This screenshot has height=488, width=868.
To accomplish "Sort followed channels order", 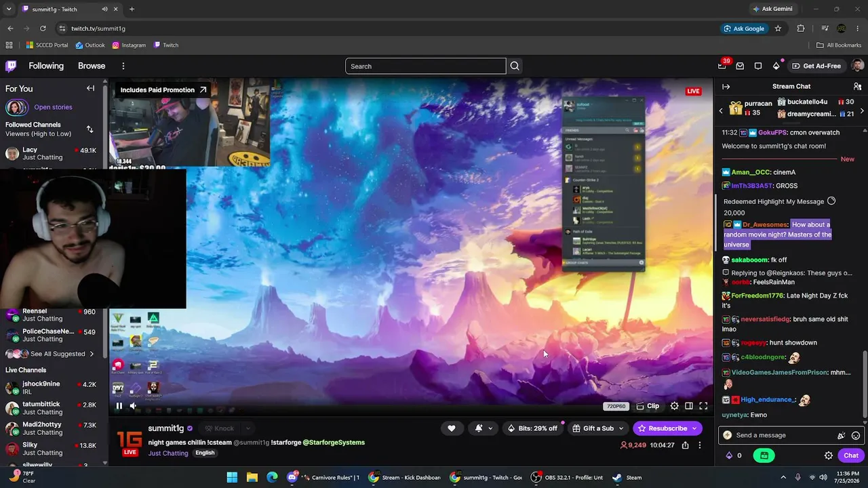I will (x=90, y=129).
